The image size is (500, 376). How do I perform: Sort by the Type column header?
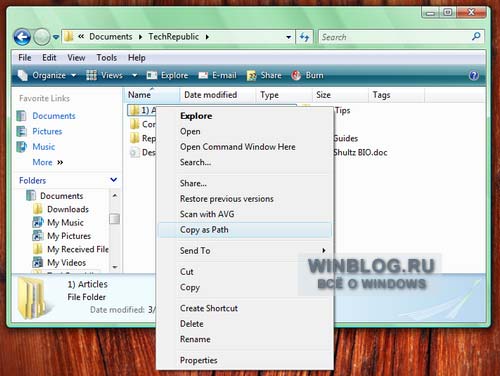tap(284, 95)
